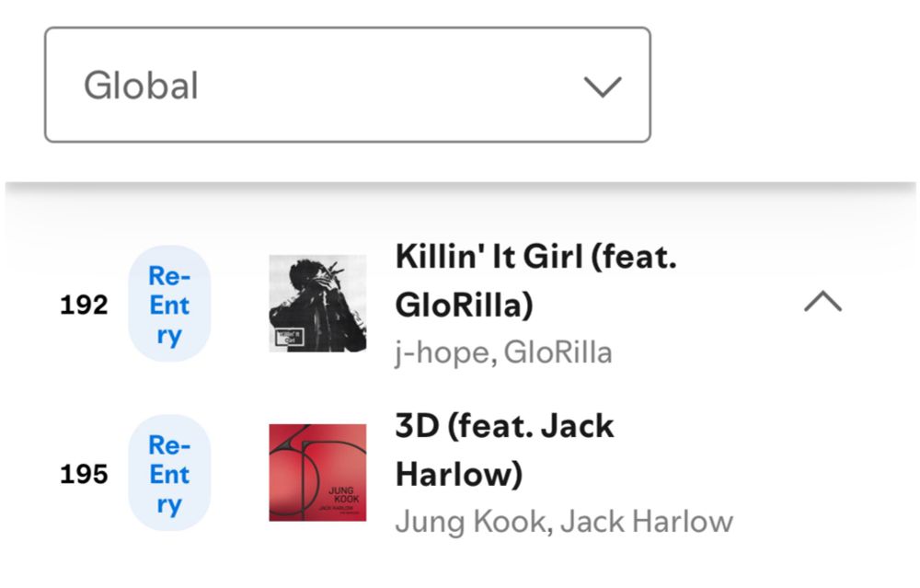
Task: Open Killin' It Girl album cover thumbnail
Action: tap(317, 304)
